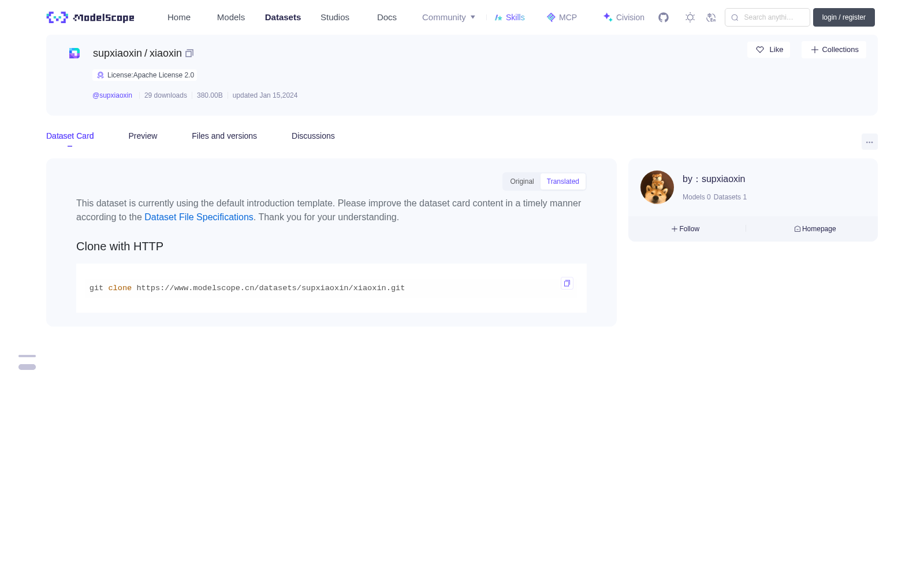924x578 pixels.
Task: Click the Skills icon link
Action: coord(510,17)
